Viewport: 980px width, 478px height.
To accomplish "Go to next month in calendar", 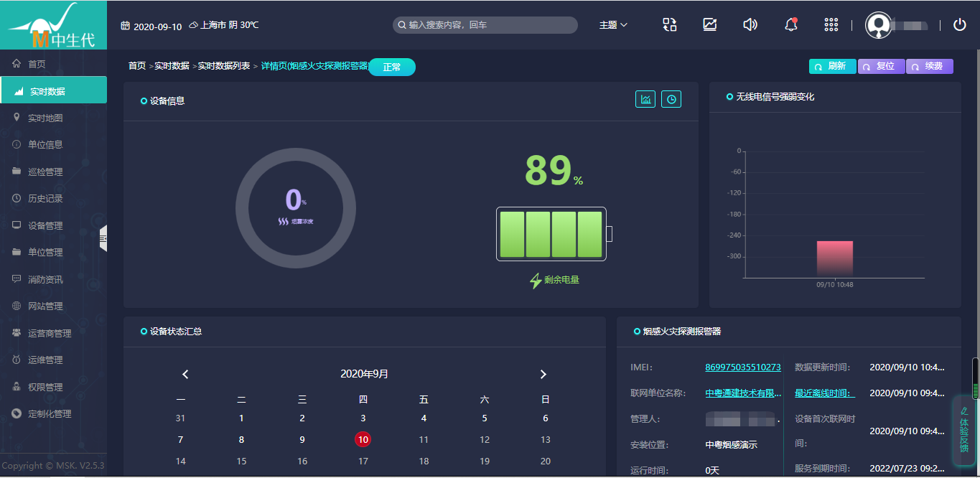I will pos(543,374).
